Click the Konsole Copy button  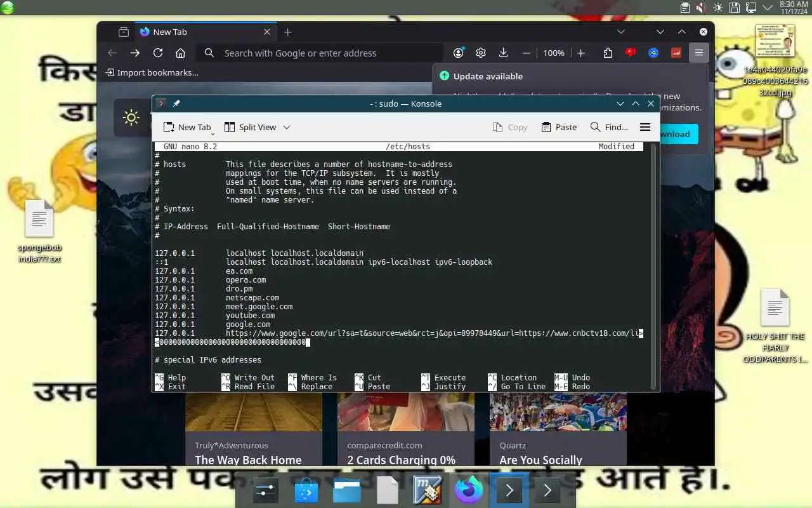coord(510,127)
